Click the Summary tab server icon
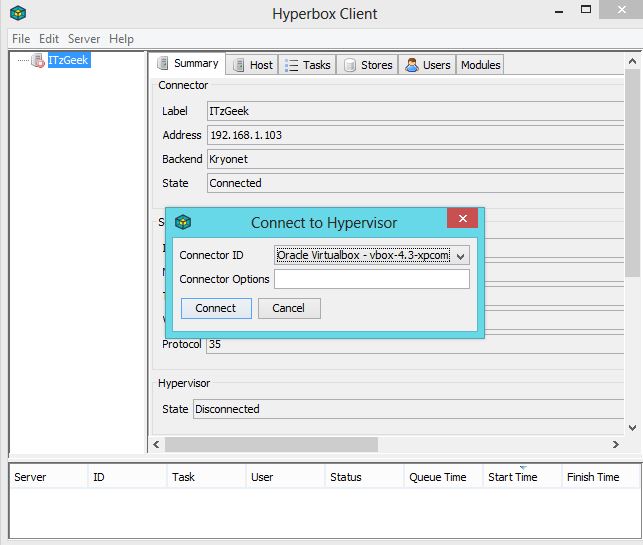The width and height of the screenshot is (643, 545). 163,63
